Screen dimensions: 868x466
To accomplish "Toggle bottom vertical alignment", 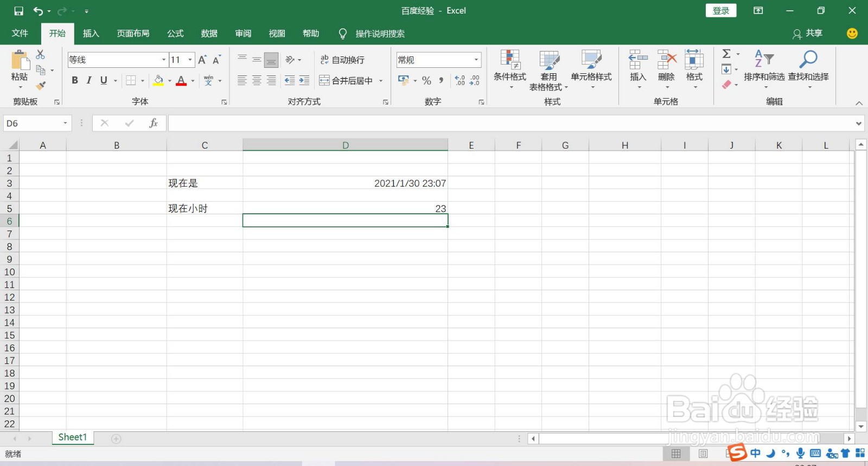I will [271, 60].
